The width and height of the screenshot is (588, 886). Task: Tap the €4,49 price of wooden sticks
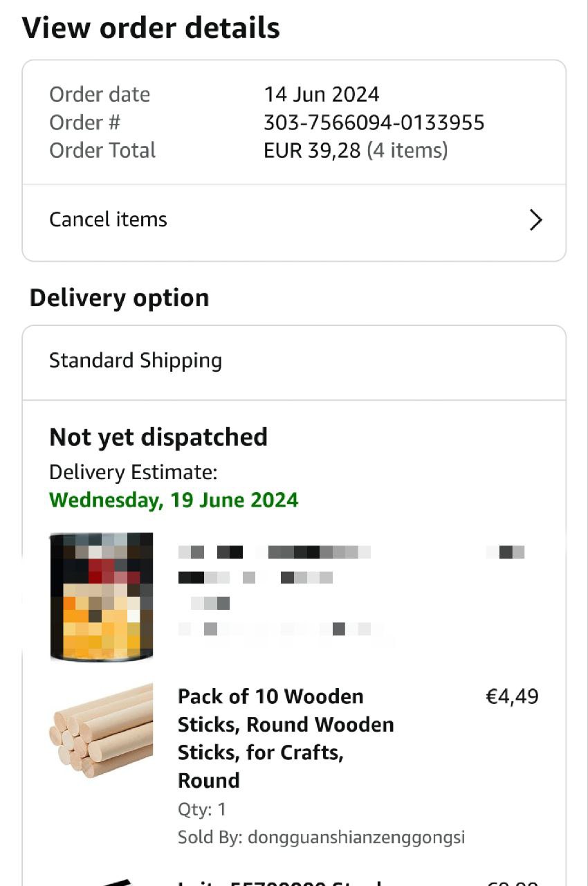click(513, 696)
